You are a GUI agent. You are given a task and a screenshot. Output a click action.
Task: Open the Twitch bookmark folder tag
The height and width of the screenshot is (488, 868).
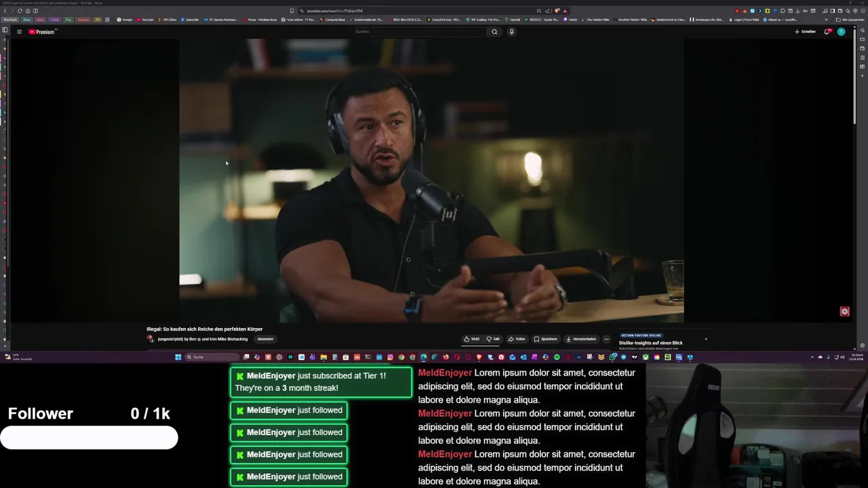pyautogui.click(x=55, y=20)
